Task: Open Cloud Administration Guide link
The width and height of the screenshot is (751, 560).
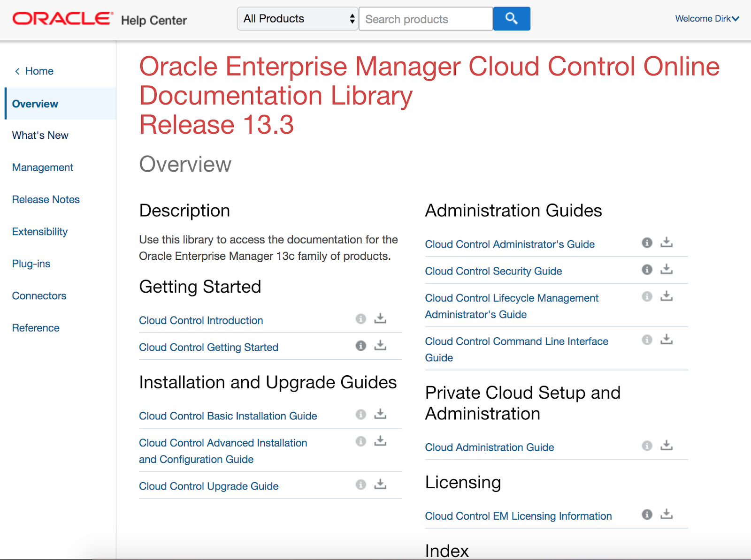Action: (x=490, y=447)
